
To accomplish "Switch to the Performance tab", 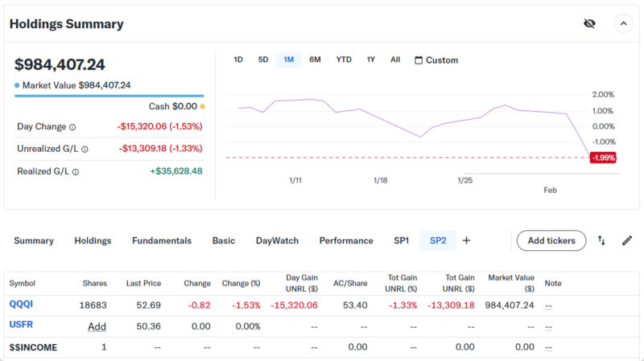I will [x=346, y=240].
